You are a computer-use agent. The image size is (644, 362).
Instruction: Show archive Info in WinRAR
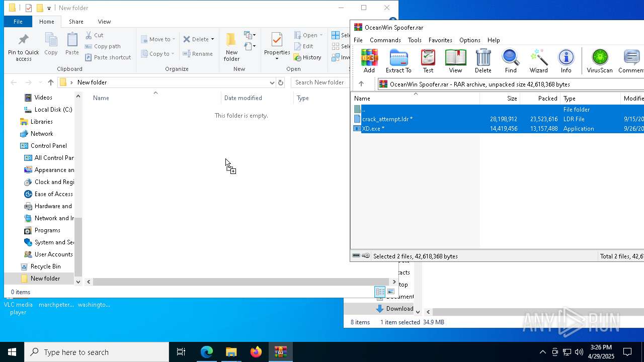pos(566,61)
